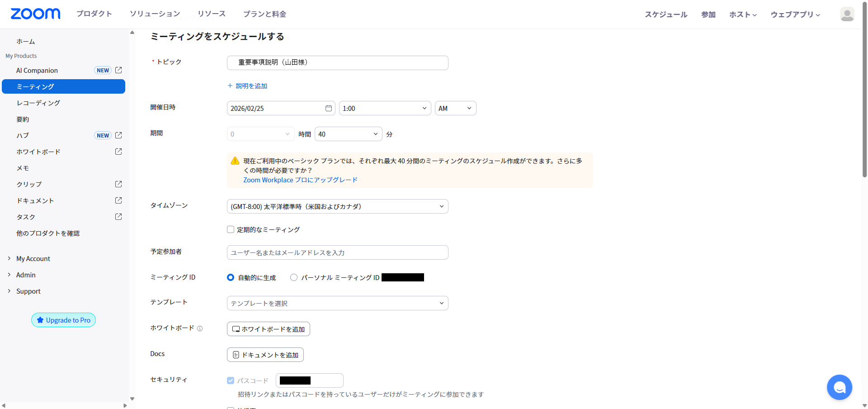Click the Zoom Workplace プロにアップグレード link
The image size is (868, 409).
300,180
